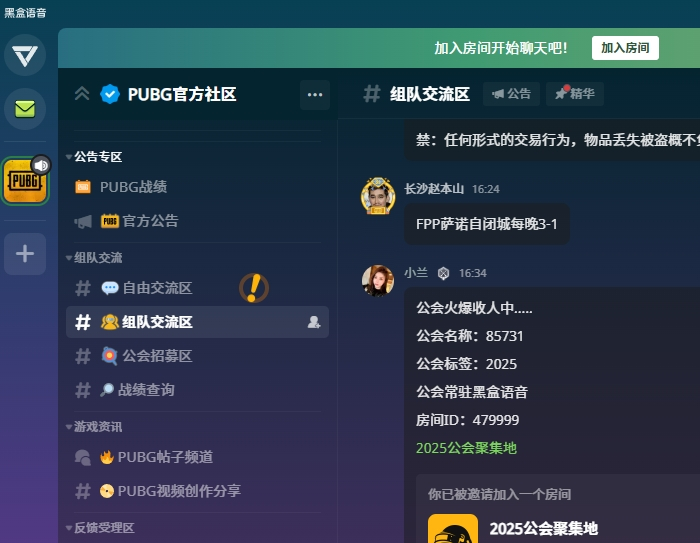The height and width of the screenshot is (543, 700).
Task: Collapse the 游戏资讯 category
Action: pos(94,426)
